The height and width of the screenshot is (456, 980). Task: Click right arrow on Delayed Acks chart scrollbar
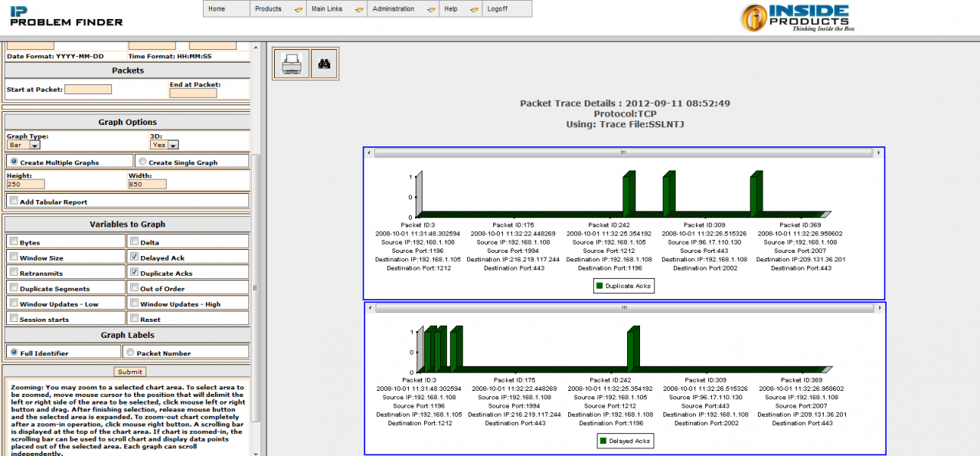click(878, 308)
